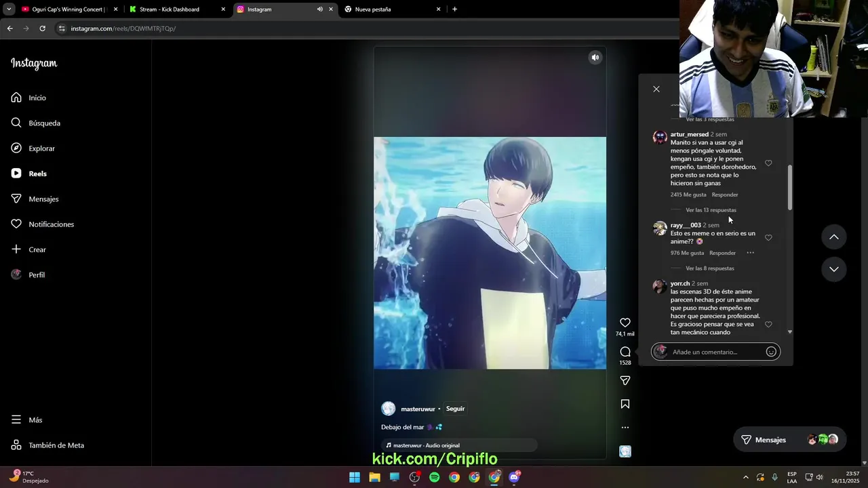Open yorr.ch username link
This screenshot has height=488, width=868.
pos(680,283)
